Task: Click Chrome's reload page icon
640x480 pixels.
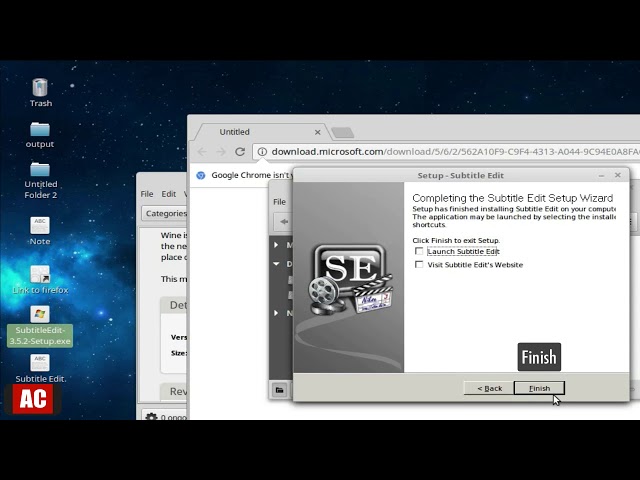Action: (240, 152)
